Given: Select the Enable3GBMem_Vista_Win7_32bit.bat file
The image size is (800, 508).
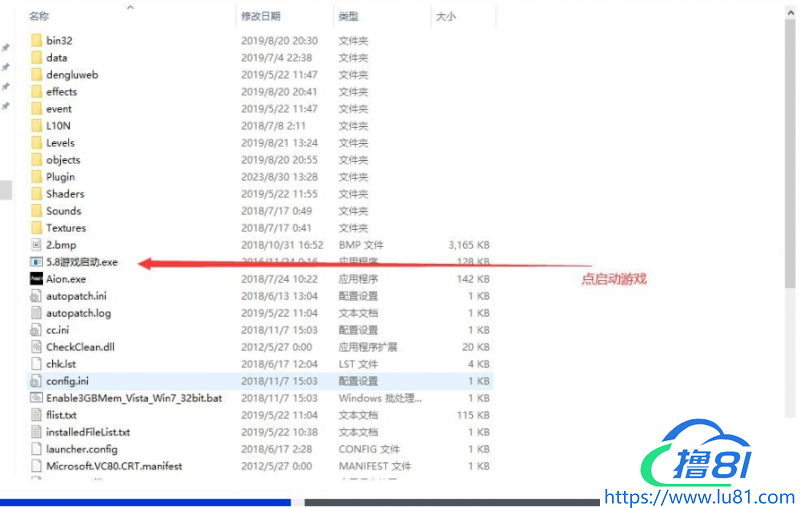Looking at the screenshot, I should point(133,398).
